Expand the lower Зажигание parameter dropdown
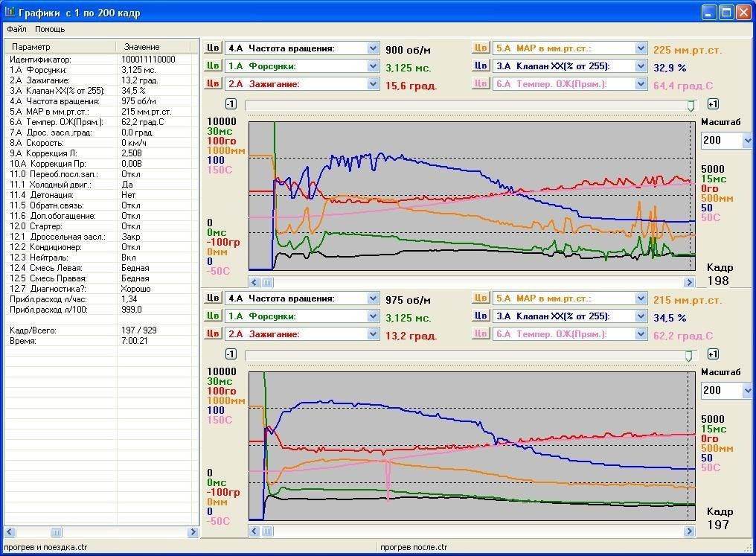This screenshot has width=756, height=556. [373, 334]
